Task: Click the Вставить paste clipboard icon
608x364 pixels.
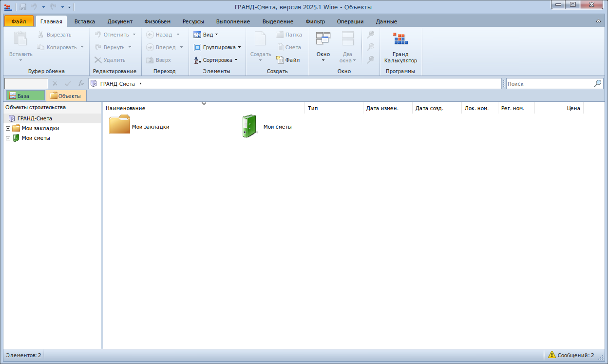Action: click(x=20, y=39)
